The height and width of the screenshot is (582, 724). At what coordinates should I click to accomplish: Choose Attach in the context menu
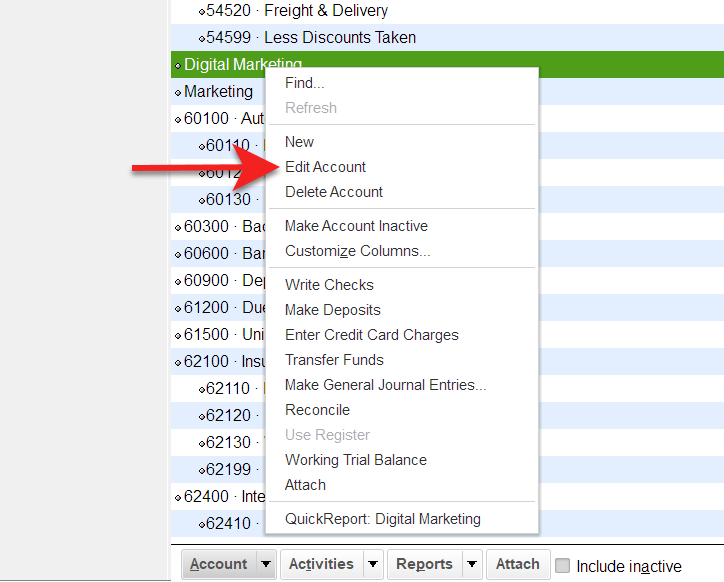(305, 485)
